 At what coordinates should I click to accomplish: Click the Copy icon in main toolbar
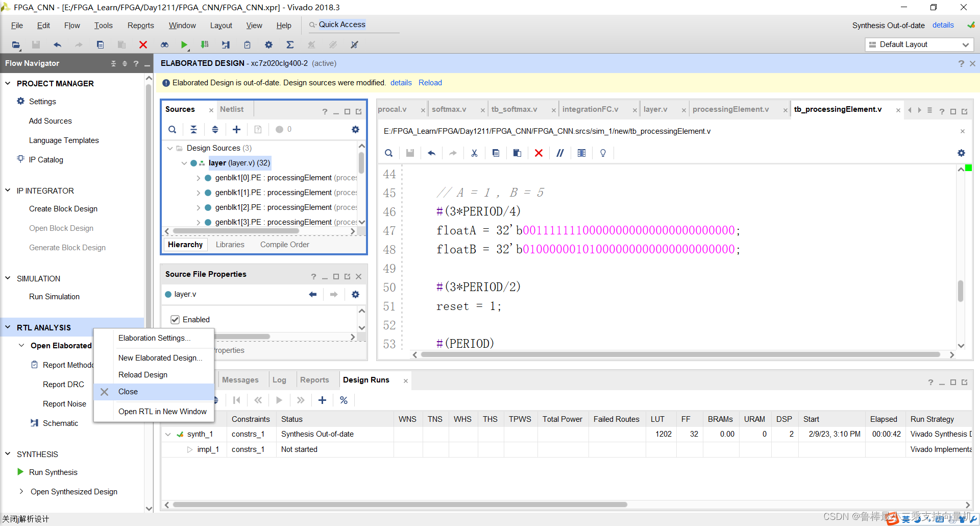[100, 45]
